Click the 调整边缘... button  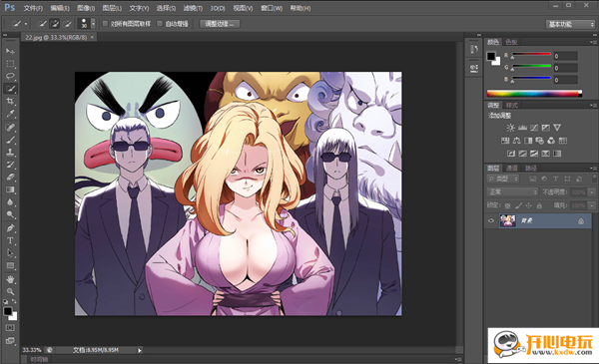click(x=220, y=24)
